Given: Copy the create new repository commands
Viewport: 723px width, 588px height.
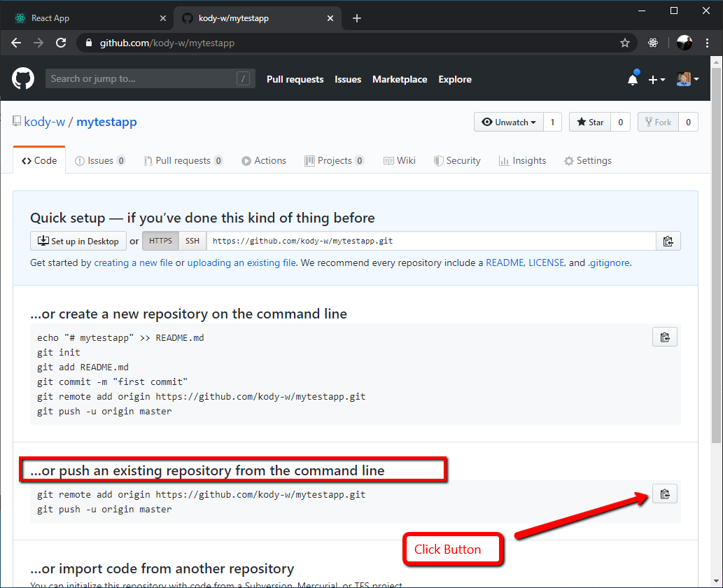Looking at the screenshot, I should [x=664, y=337].
